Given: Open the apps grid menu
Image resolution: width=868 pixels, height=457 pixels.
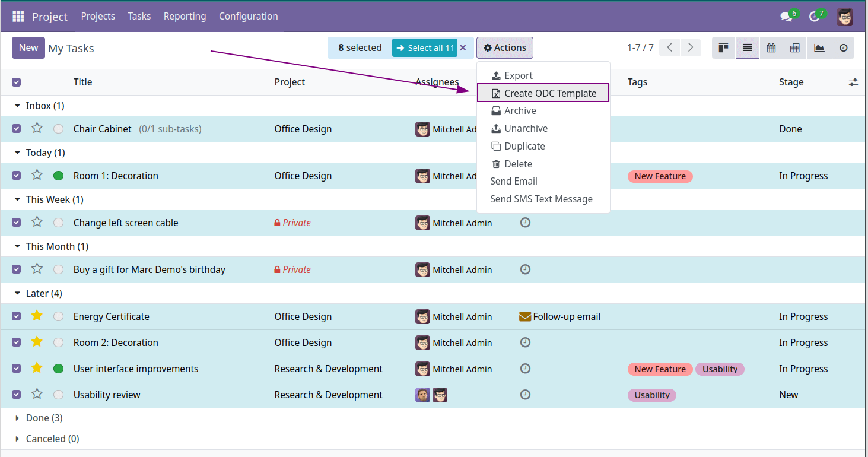Looking at the screenshot, I should coord(17,16).
